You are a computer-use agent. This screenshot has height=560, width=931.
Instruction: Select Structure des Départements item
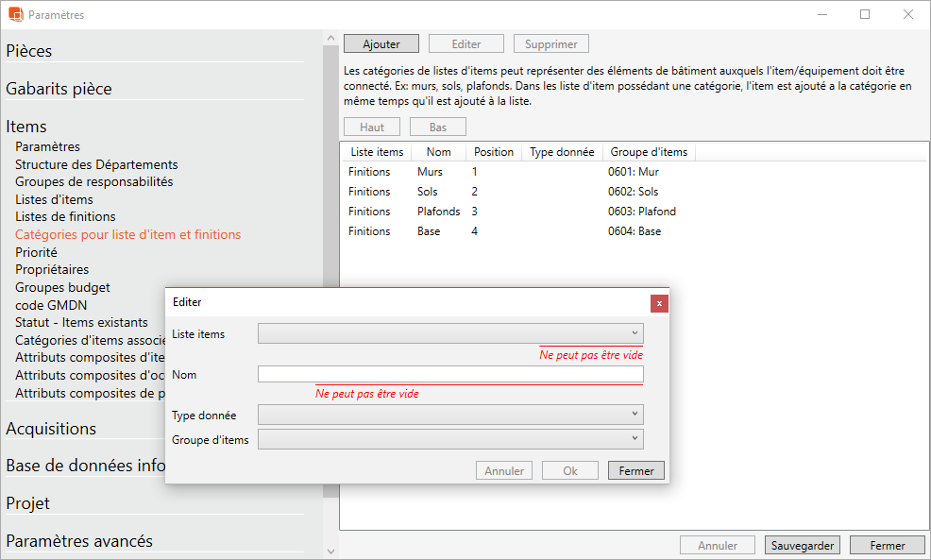pyautogui.click(x=96, y=164)
